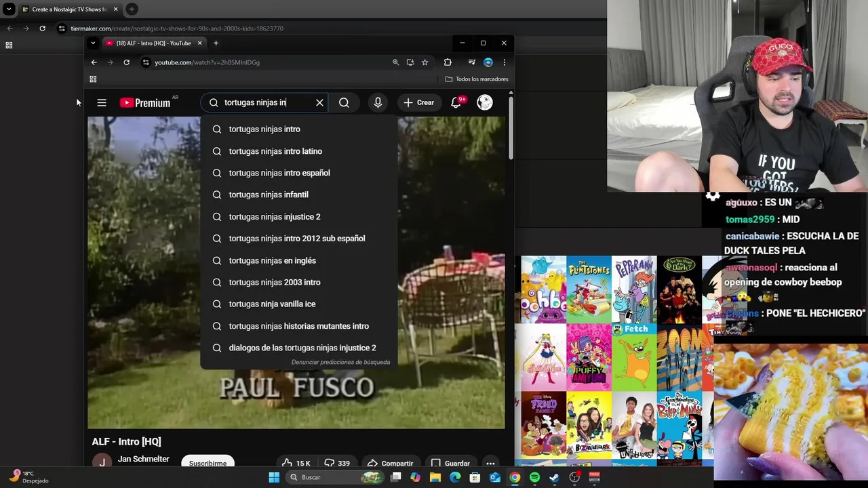Open the Windows Start menu
Image resolution: width=868 pixels, height=488 pixels.
click(274, 477)
